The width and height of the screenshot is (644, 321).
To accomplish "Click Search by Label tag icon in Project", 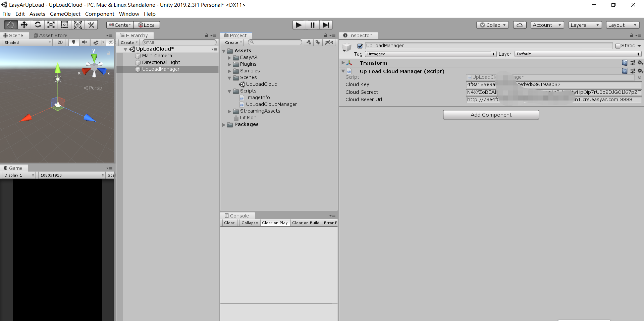I will (318, 43).
